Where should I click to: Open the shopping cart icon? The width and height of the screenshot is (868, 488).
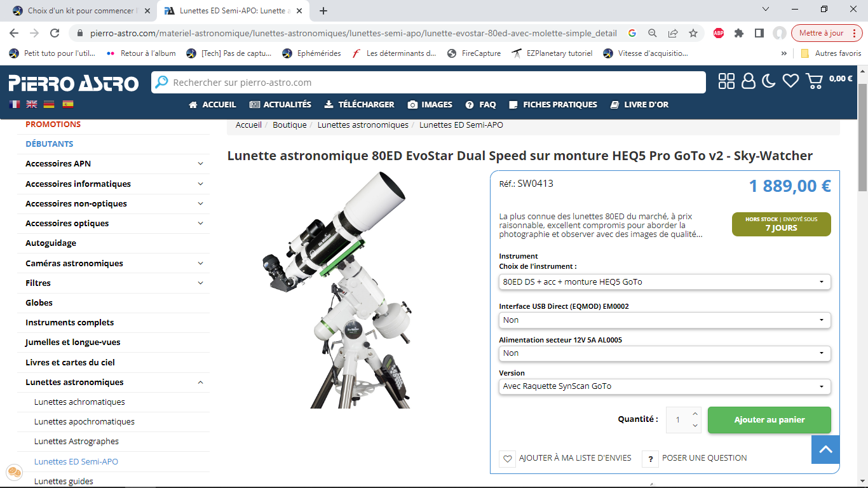pos(814,81)
